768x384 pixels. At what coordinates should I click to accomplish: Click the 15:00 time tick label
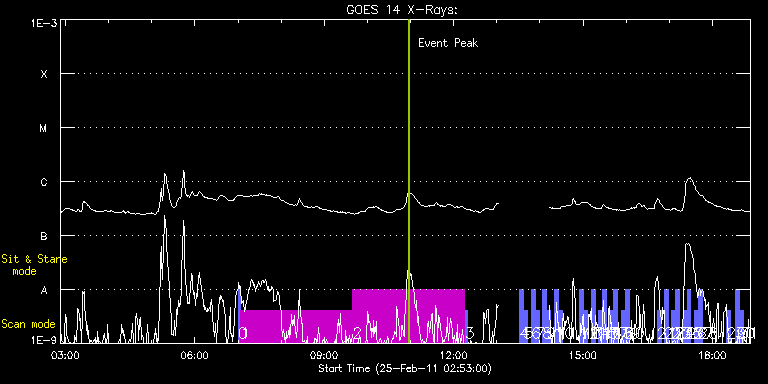tap(582, 355)
